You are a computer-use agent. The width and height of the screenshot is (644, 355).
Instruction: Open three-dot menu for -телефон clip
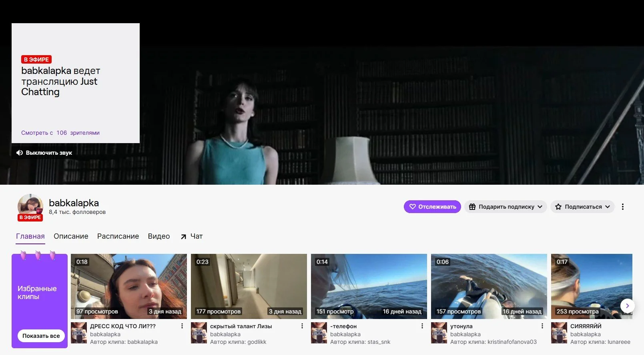pos(422,326)
